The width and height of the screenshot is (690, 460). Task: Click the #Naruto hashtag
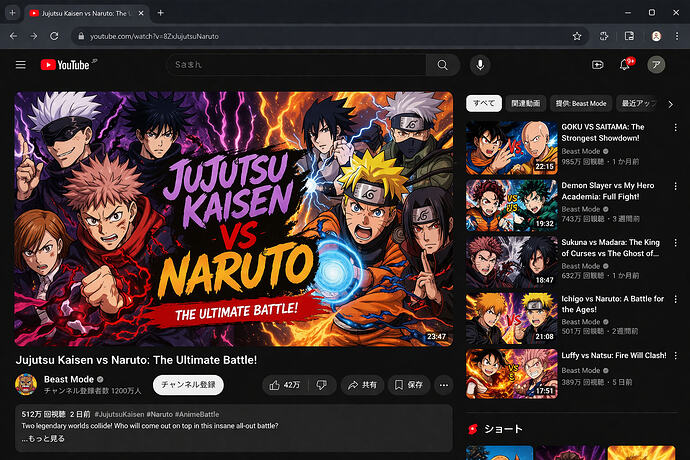pos(159,414)
